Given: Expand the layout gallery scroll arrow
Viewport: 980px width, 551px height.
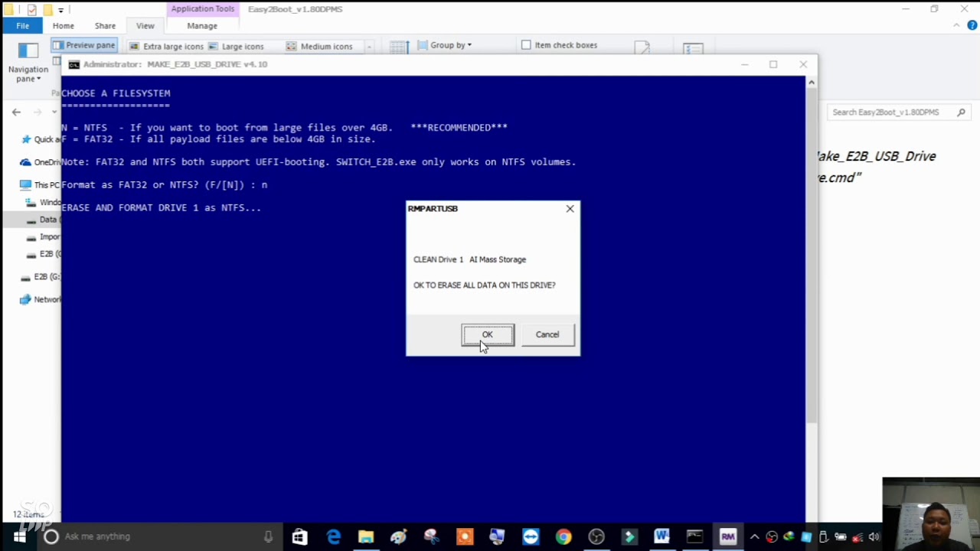Looking at the screenshot, I should tap(369, 47).
